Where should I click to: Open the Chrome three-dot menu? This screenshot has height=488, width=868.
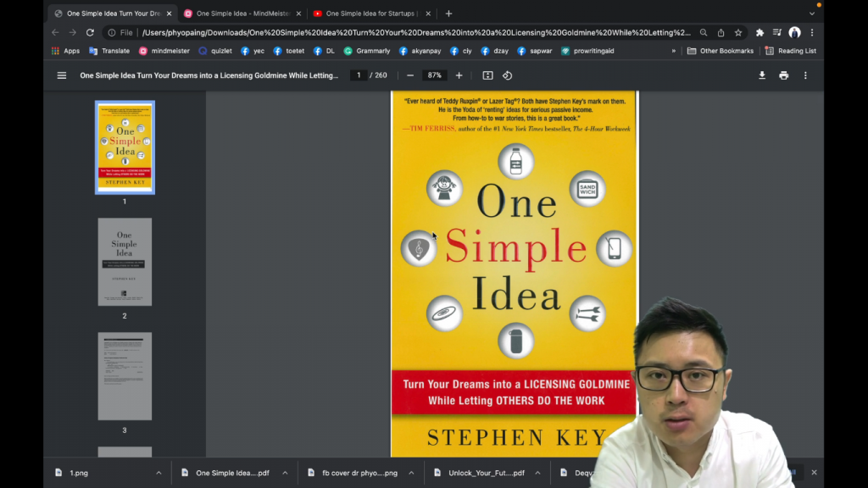pos(812,33)
